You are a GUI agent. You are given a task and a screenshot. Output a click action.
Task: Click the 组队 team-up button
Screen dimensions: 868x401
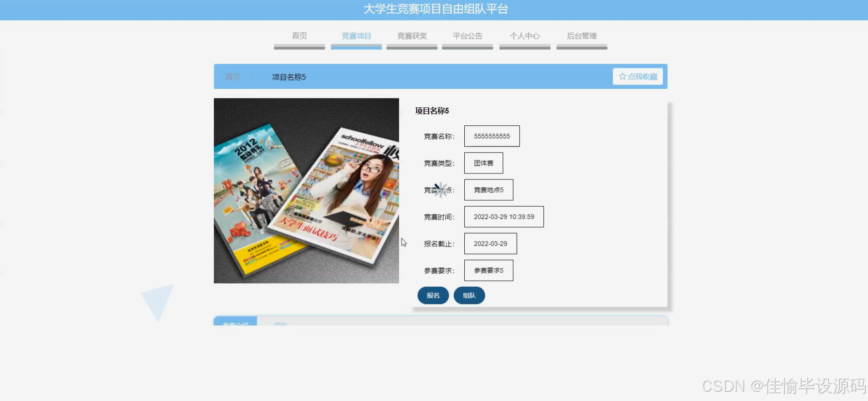[469, 296]
